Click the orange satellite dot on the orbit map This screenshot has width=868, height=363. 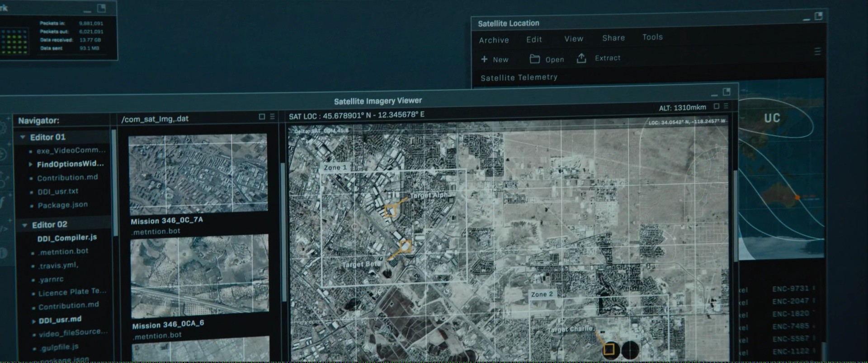pyautogui.click(x=797, y=197)
